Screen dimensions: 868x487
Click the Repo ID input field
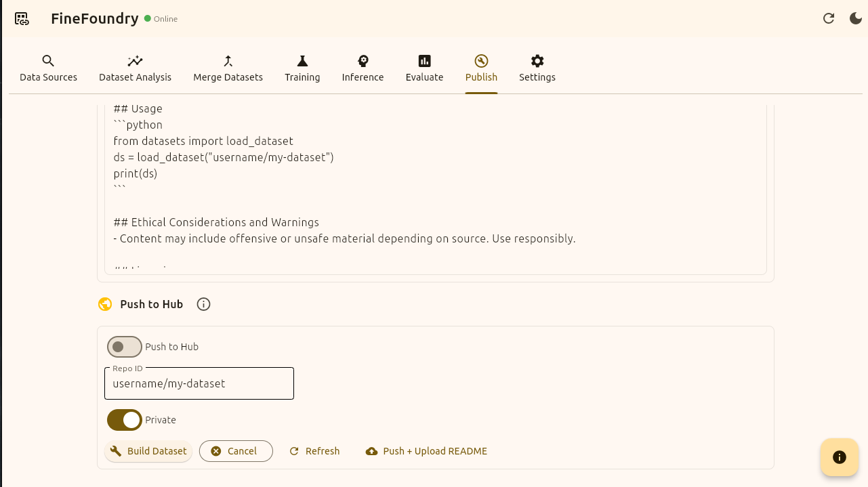pos(199,383)
